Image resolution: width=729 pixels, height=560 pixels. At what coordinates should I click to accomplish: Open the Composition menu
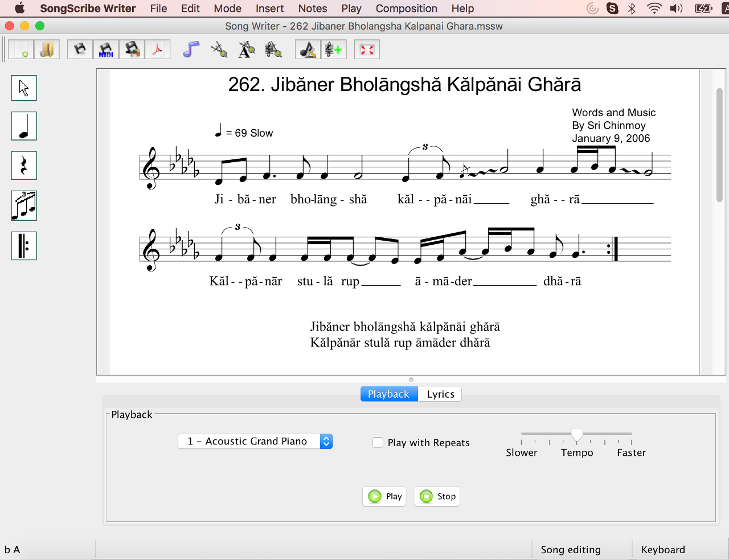pos(406,9)
